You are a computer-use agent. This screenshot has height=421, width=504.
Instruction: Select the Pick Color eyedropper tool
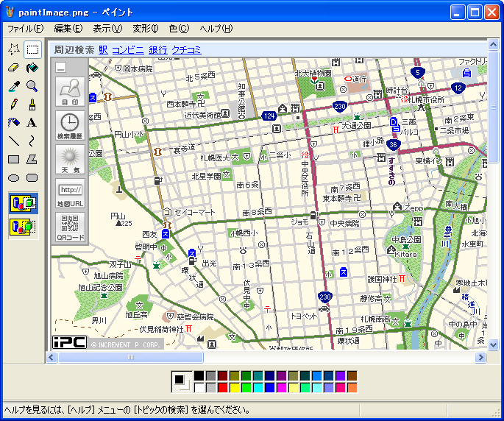(x=14, y=86)
